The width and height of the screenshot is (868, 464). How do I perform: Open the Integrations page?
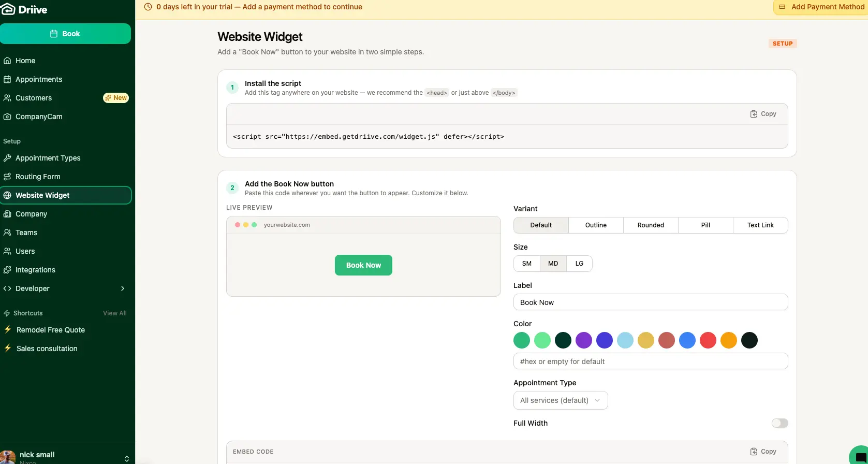[65, 270]
